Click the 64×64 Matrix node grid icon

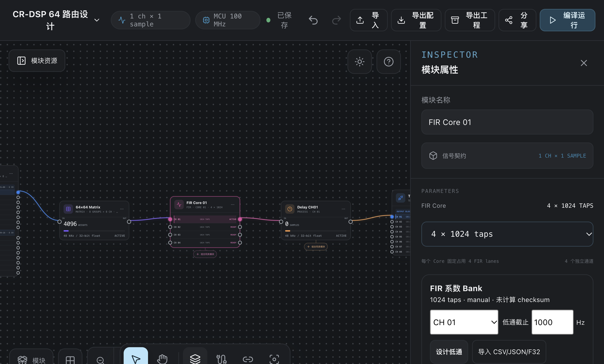pos(68,209)
